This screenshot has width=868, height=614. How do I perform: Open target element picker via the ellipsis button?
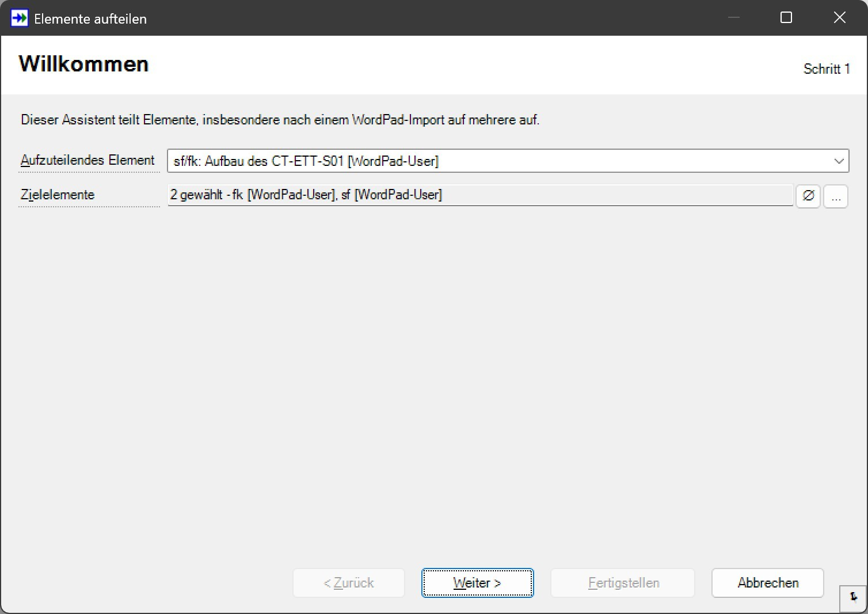836,196
